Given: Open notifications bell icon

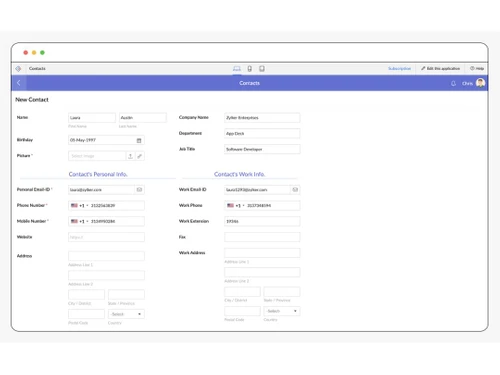Looking at the screenshot, I should (453, 83).
